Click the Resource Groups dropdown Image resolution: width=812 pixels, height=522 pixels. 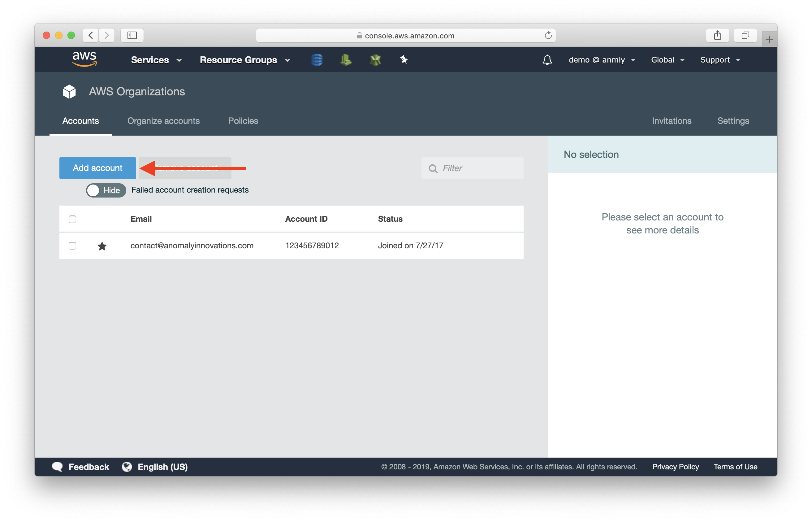pos(245,59)
